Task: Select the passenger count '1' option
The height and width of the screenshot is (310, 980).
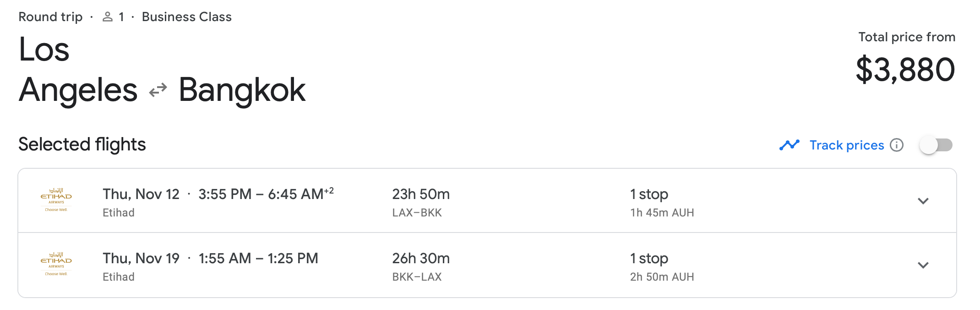Action: pos(121,17)
